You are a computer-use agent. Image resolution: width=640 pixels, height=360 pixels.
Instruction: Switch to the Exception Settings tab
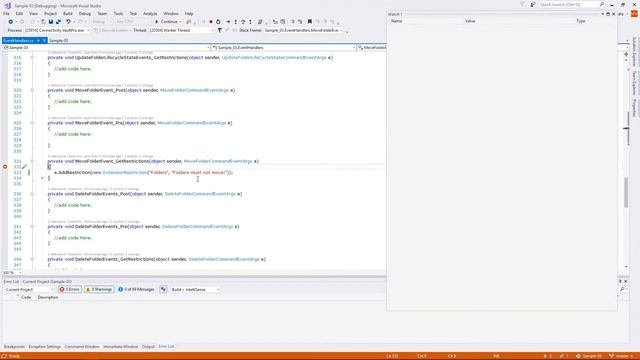coord(44,347)
